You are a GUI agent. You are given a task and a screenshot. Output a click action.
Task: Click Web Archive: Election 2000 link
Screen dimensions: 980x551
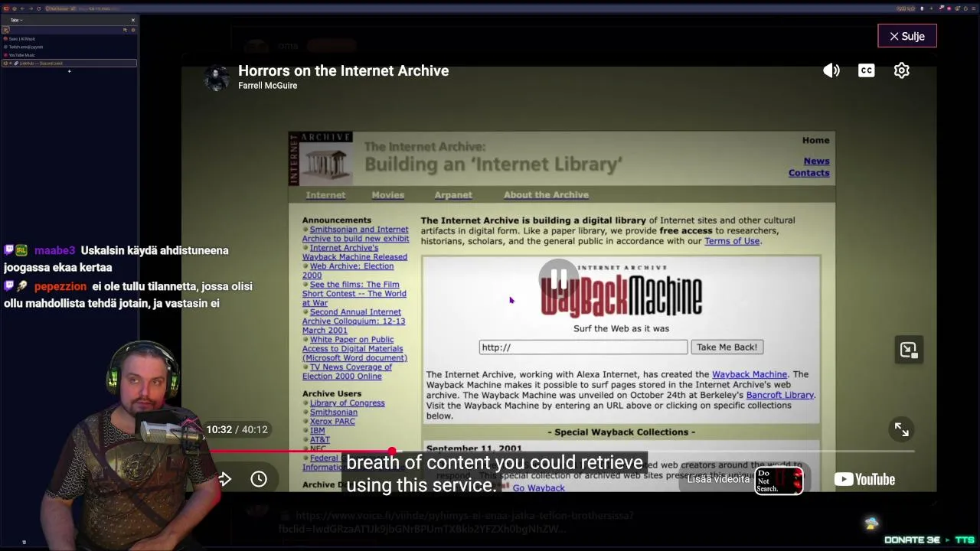coord(348,271)
